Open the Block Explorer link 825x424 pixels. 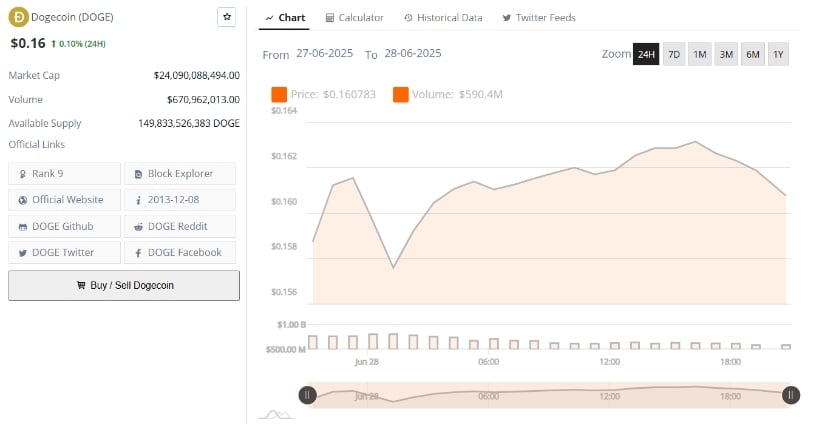(x=180, y=174)
